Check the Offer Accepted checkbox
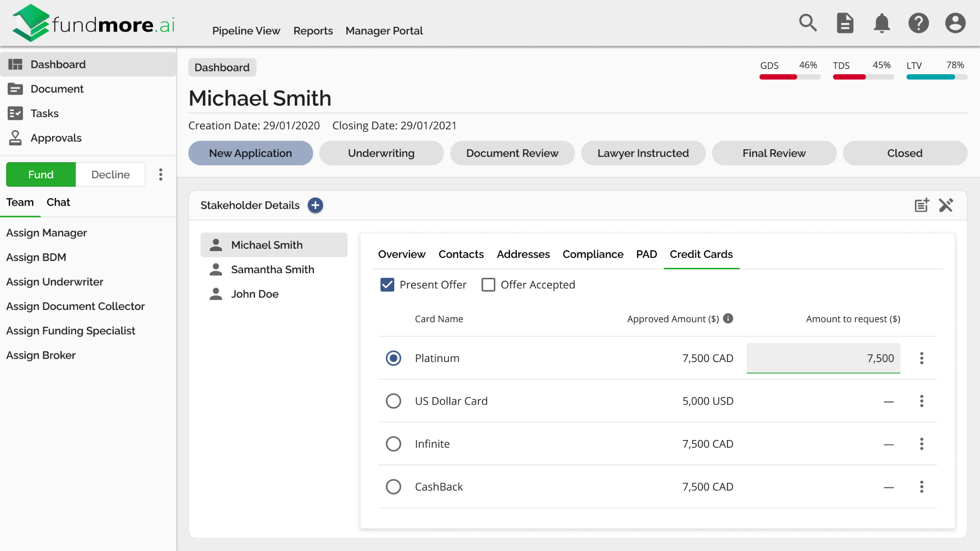Viewport: 980px width, 551px height. (x=488, y=285)
